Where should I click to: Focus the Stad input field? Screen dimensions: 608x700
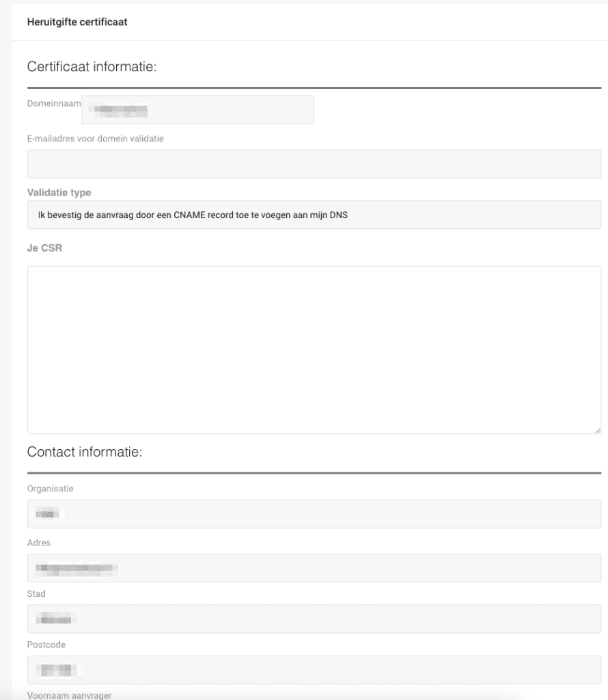point(314,619)
